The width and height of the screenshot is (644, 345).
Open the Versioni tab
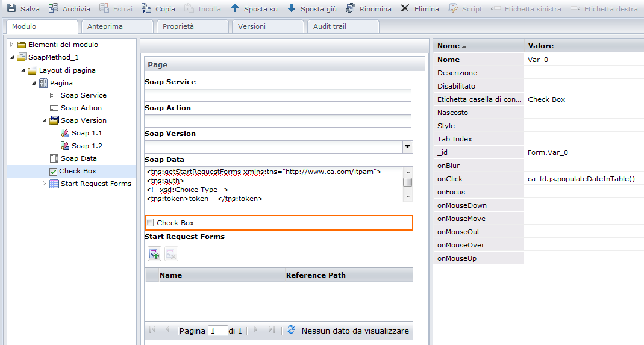point(268,26)
